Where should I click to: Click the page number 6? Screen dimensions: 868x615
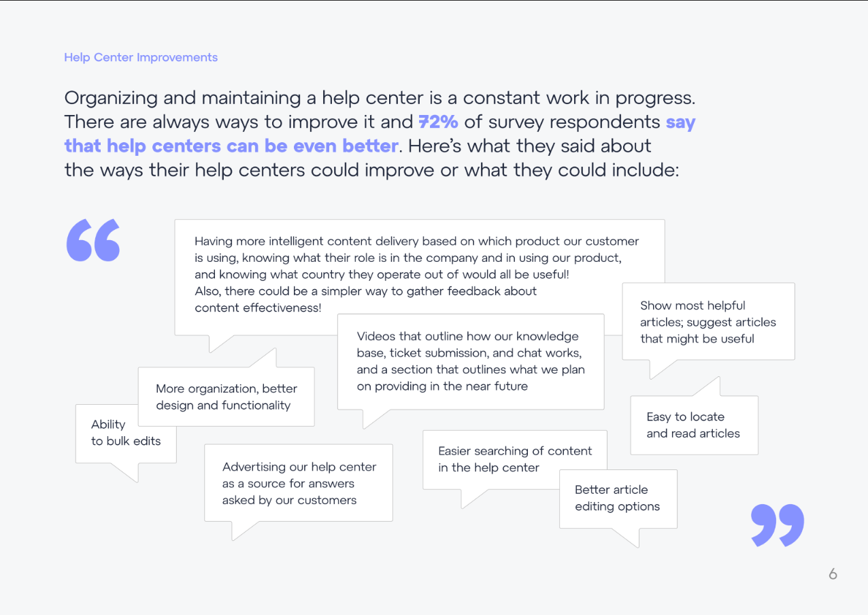click(833, 574)
